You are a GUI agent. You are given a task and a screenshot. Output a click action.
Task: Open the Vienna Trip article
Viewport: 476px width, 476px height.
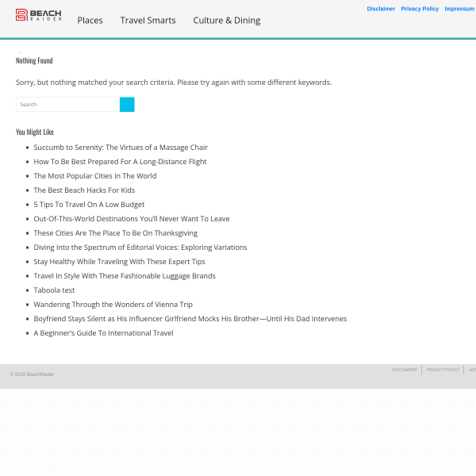[113, 305]
